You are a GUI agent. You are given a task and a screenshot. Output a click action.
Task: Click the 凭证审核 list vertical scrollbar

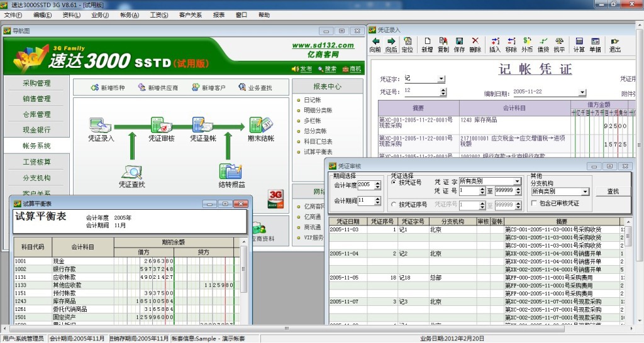point(629,271)
